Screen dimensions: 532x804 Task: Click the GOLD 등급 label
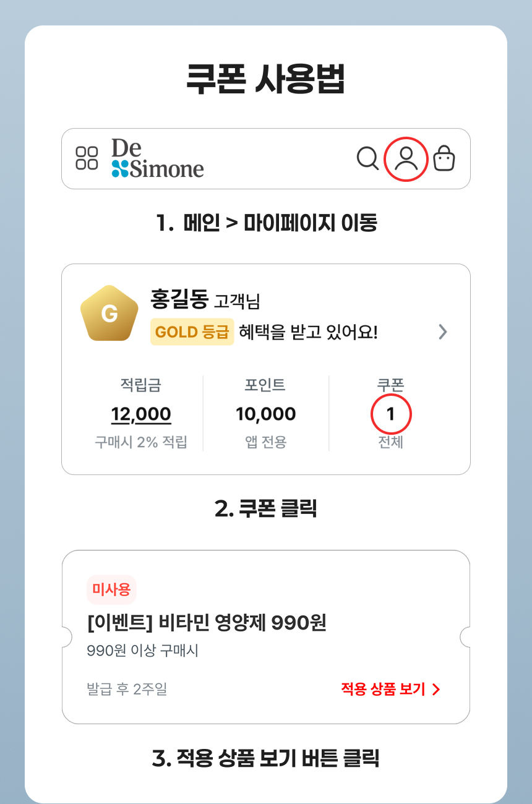(192, 332)
